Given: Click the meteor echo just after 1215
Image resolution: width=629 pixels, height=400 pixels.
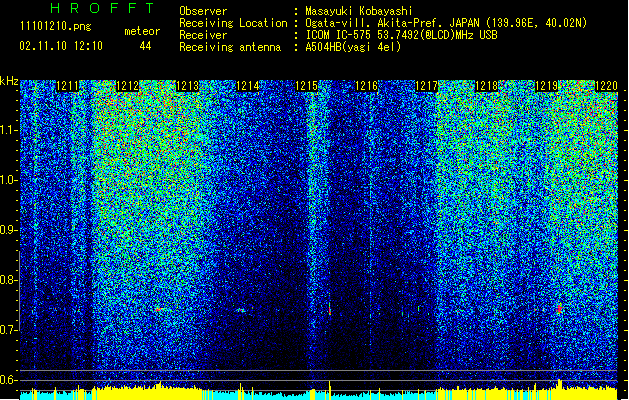Looking at the screenshot, I should (x=330, y=309).
